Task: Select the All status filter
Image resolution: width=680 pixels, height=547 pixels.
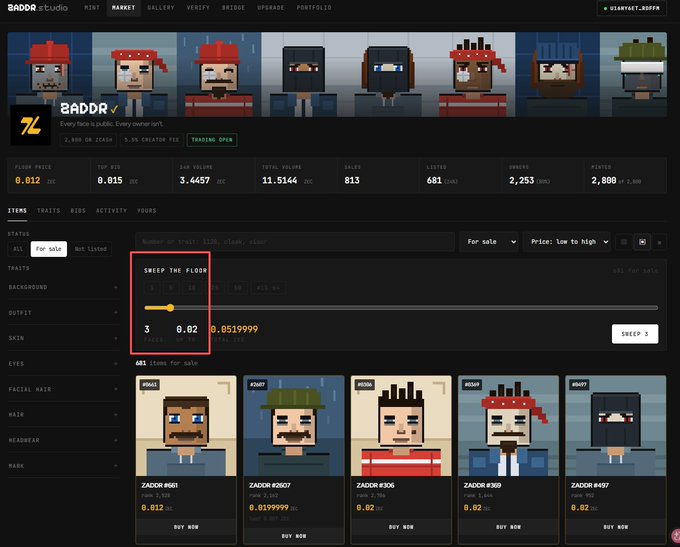Action: coord(18,249)
